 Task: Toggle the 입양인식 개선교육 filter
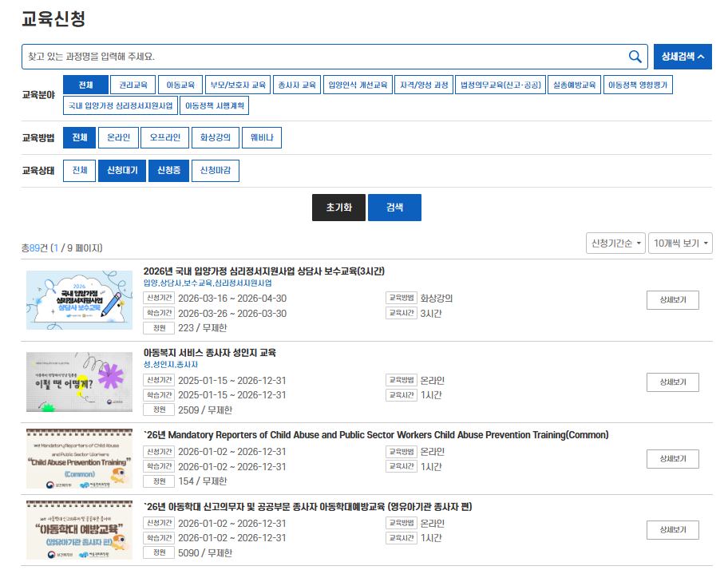[358, 85]
